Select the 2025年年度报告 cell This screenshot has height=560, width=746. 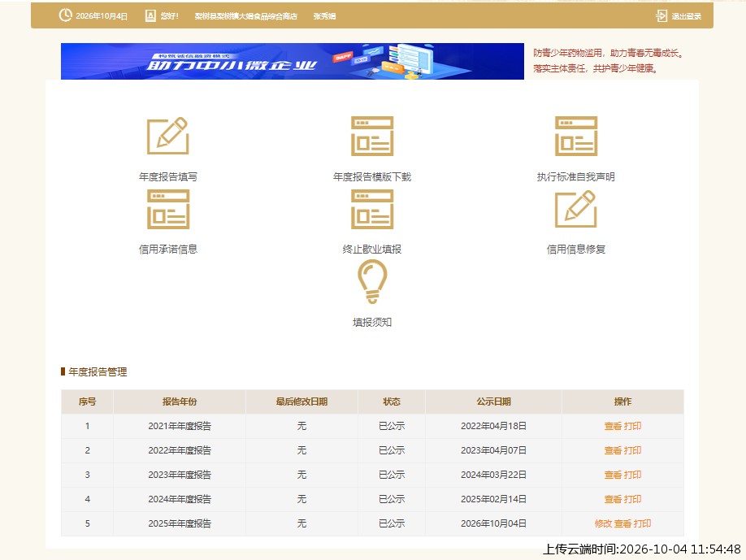coord(180,523)
